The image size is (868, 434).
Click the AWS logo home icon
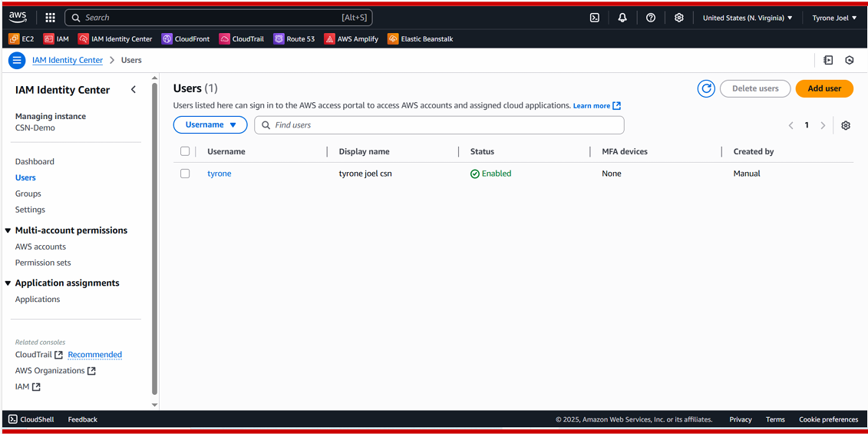click(x=18, y=17)
